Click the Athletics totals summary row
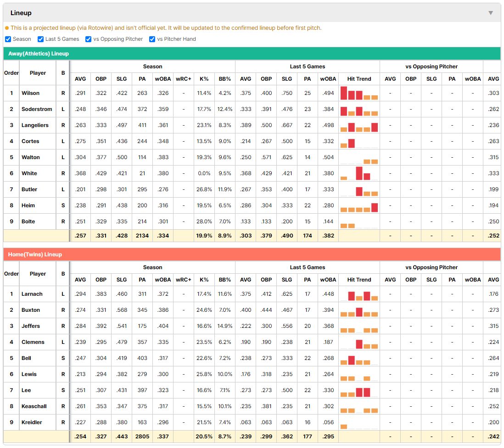Image resolution: width=504 pixels, height=448 pixels. [252, 236]
